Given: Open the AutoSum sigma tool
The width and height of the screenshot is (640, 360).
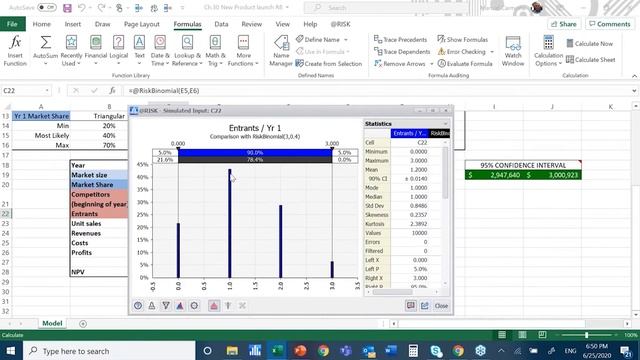Looking at the screenshot, I should tap(45, 51).
